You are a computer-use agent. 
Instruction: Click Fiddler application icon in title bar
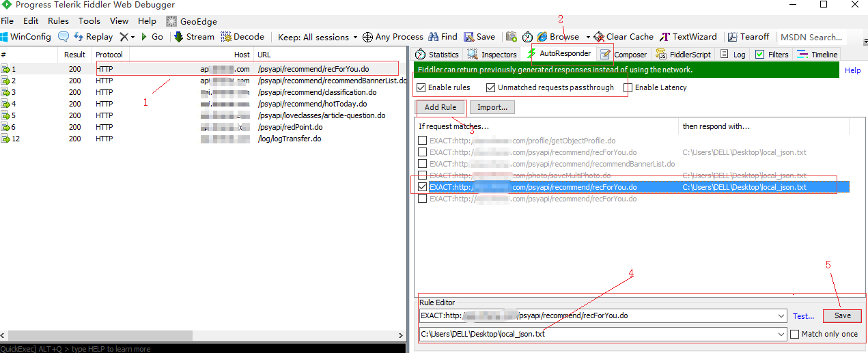[7, 5]
